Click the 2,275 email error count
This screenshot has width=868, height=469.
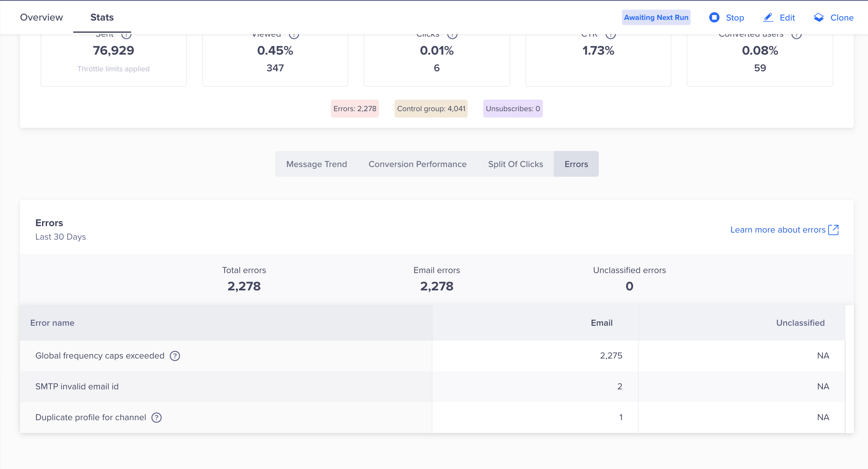click(611, 356)
